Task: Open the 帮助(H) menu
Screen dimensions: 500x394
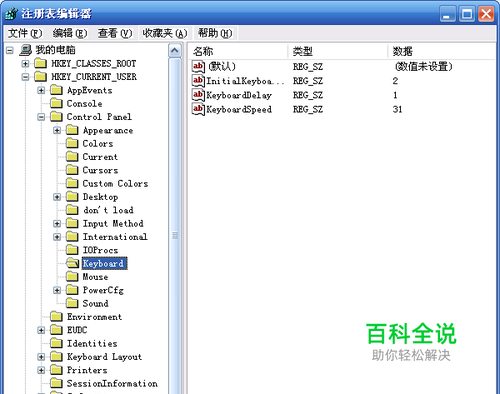Action: coord(215,33)
